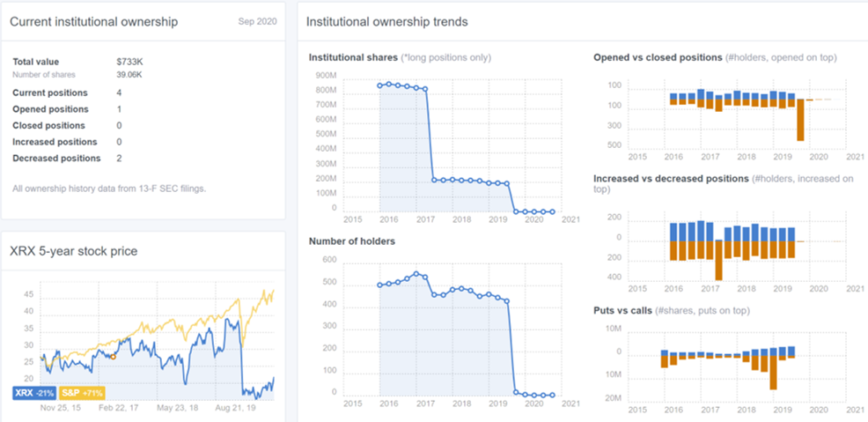868x422 pixels.
Task: Click the Total value $733K figure
Action: point(131,62)
